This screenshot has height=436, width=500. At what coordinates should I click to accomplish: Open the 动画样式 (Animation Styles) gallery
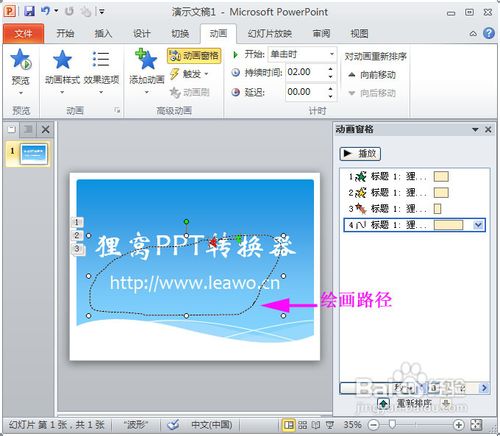62,71
